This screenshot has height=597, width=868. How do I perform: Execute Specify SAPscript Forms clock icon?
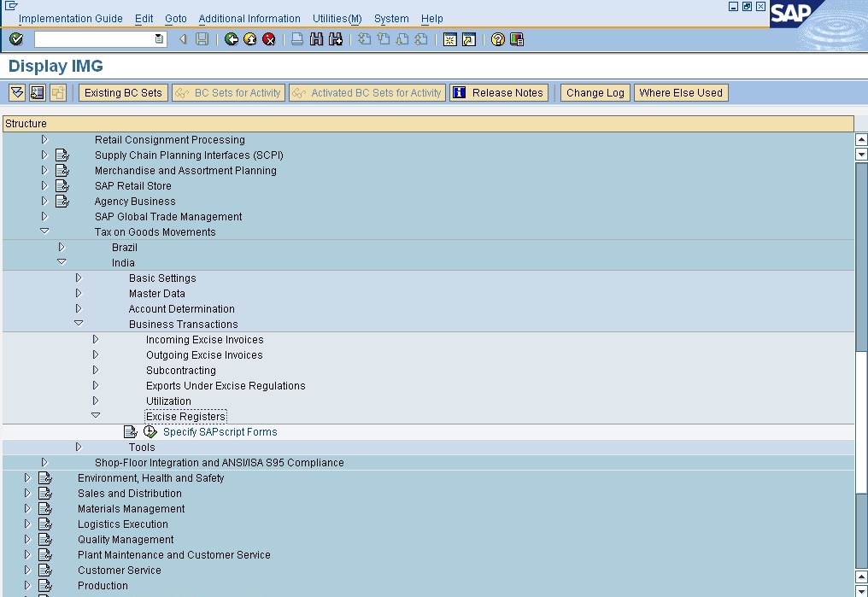point(150,431)
